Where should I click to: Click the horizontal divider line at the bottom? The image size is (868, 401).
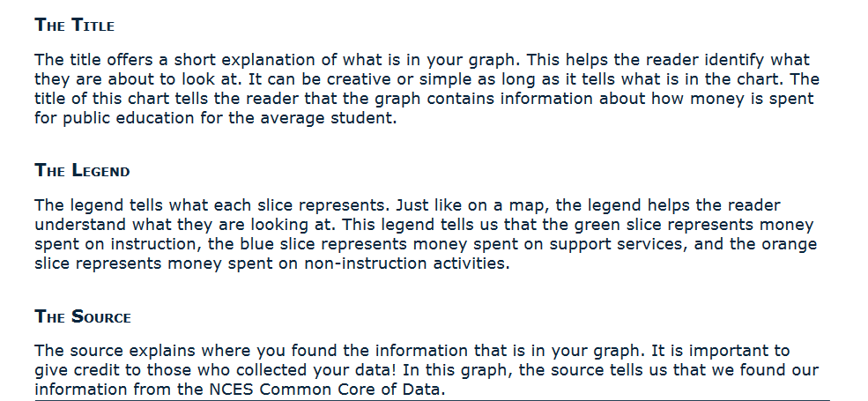[x=432, y=399]
